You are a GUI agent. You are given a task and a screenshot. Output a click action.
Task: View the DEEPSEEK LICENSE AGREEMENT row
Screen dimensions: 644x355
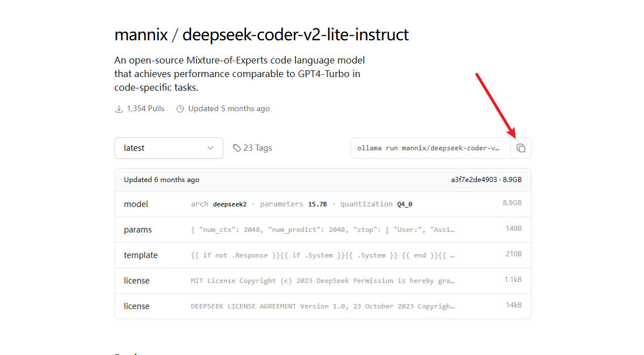tap(323, 306)
